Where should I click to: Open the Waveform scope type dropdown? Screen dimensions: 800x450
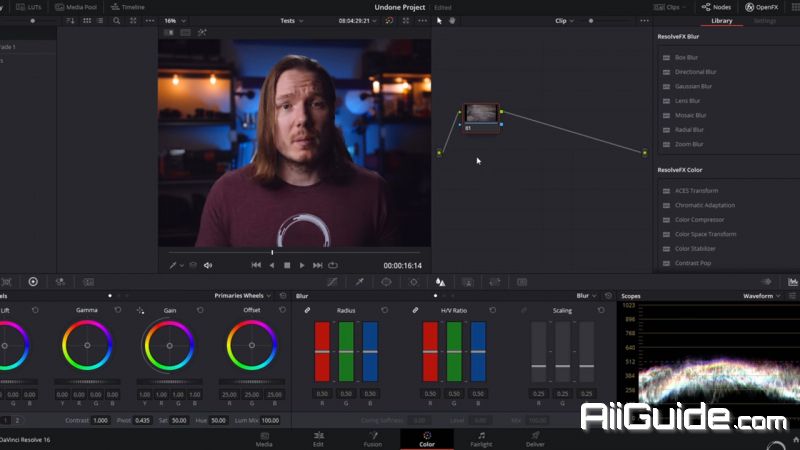click(761, 296)
